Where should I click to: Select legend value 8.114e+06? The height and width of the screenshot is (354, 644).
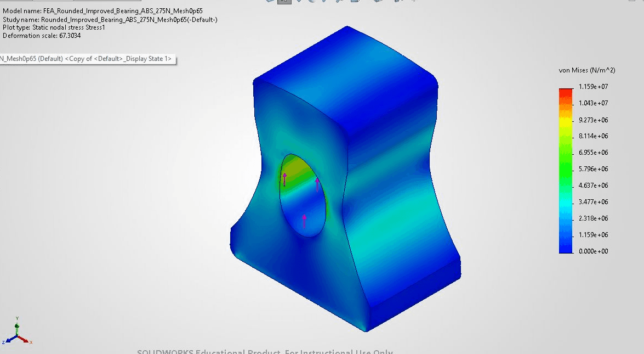click(x=593, y=136)
